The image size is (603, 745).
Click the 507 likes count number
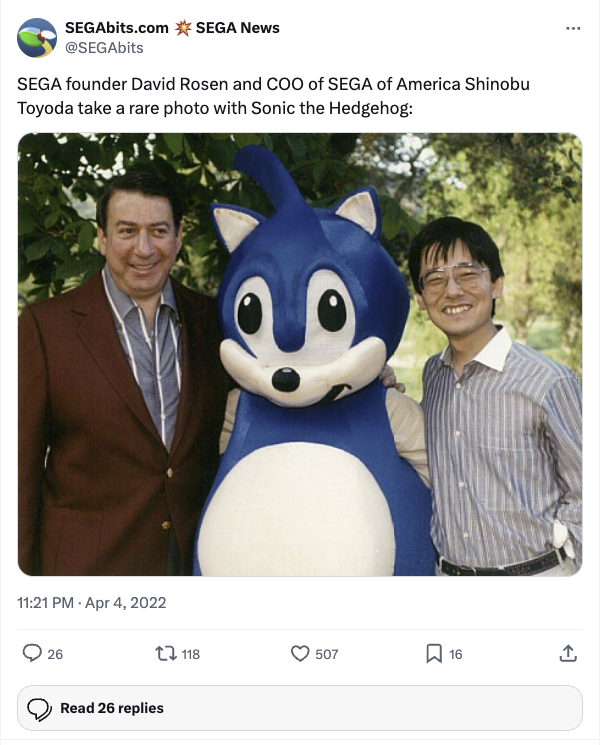click(327, 654)
